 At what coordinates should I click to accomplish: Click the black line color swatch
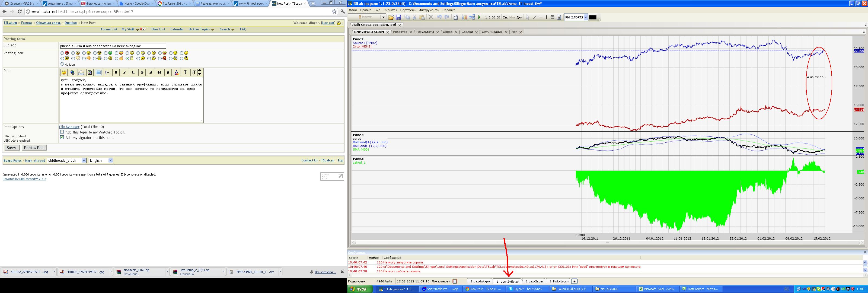[x=592, y=17]
